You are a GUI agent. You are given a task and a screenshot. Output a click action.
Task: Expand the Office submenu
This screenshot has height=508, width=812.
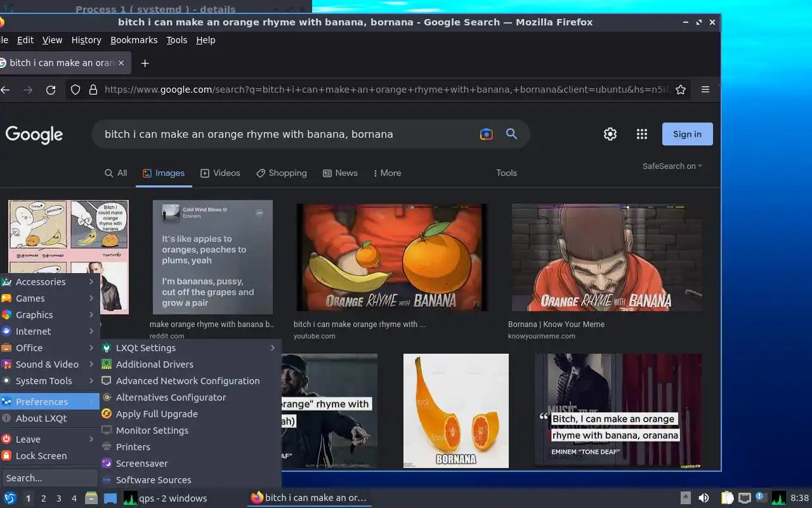click(50, 348)
